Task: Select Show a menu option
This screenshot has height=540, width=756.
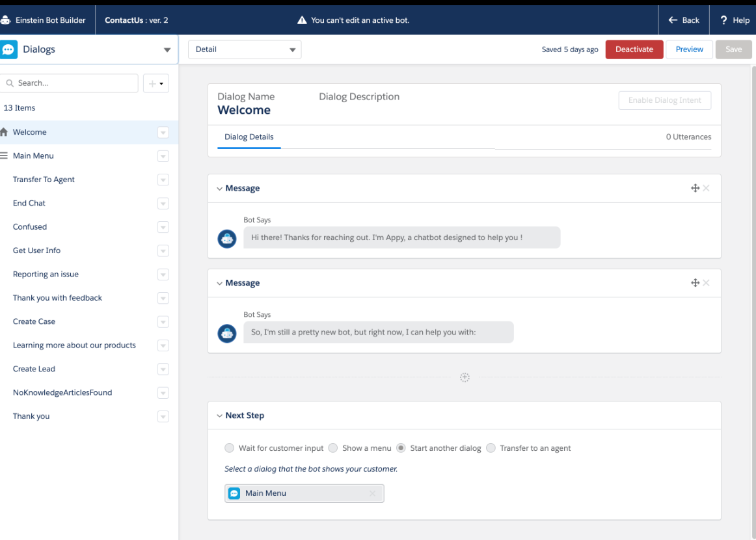Action: [332, 448]
